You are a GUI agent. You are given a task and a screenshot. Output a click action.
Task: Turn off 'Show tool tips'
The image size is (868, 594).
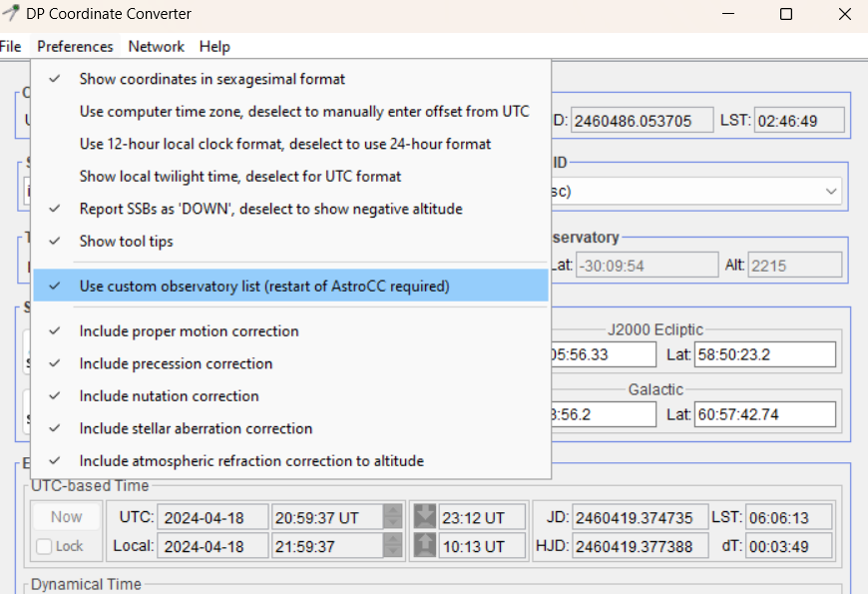click(x=126, y=242)
